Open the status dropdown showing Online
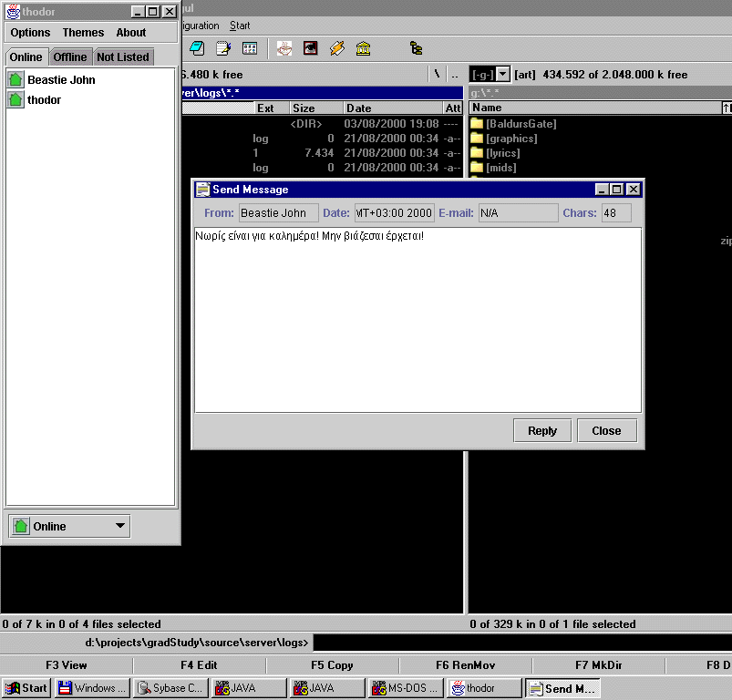 pos(69,527)
